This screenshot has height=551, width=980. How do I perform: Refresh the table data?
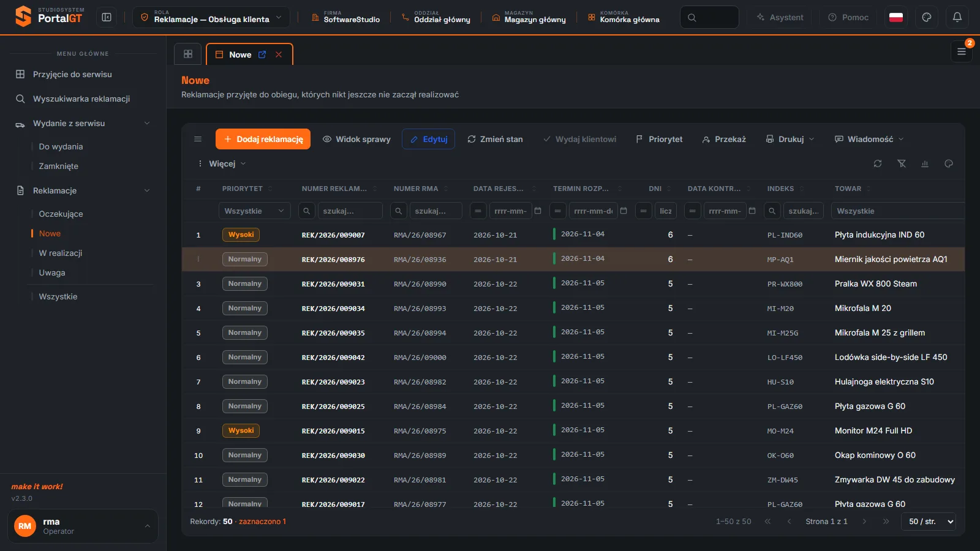coord(878,163)
